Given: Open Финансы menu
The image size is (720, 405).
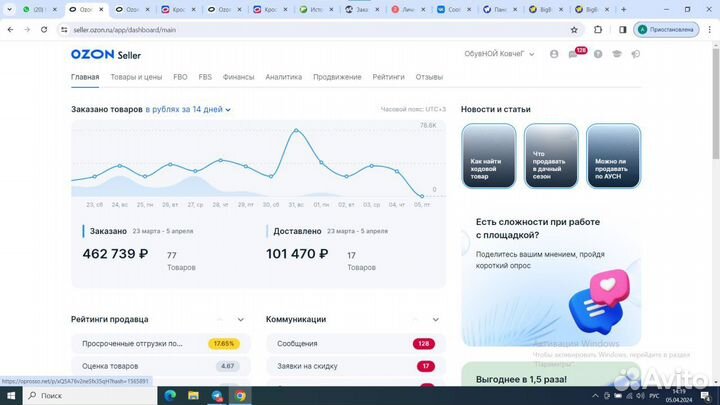Looking at the screenshot, I should (238, 77).
